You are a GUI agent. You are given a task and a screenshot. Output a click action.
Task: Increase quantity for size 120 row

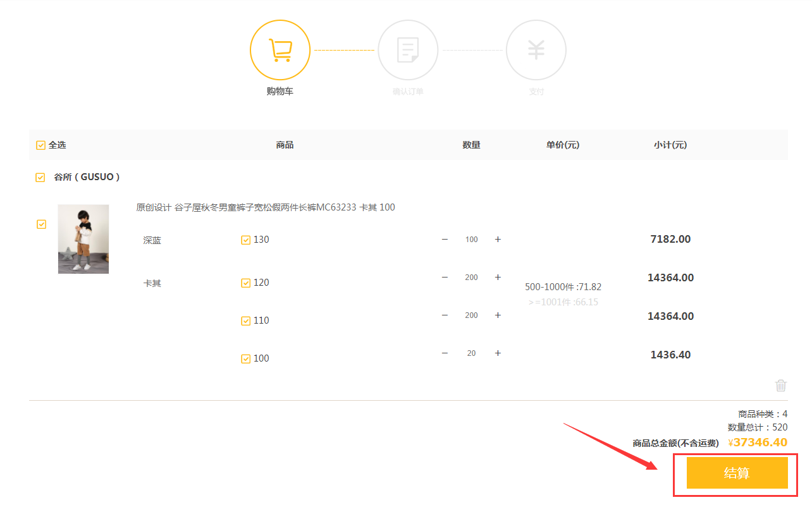pyautogui.click(x=498, y=278)
